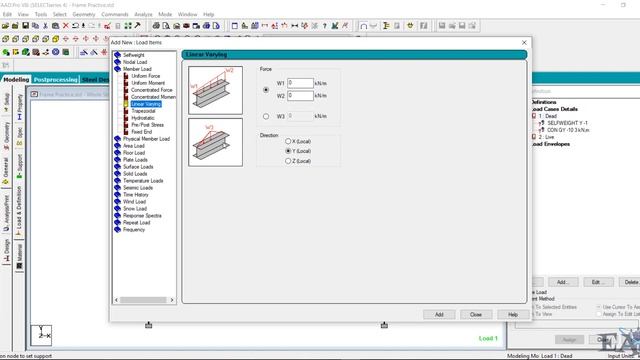The image size is (640, 360).
Task: Open the Commands menu
Action: (x=115, y=14)
